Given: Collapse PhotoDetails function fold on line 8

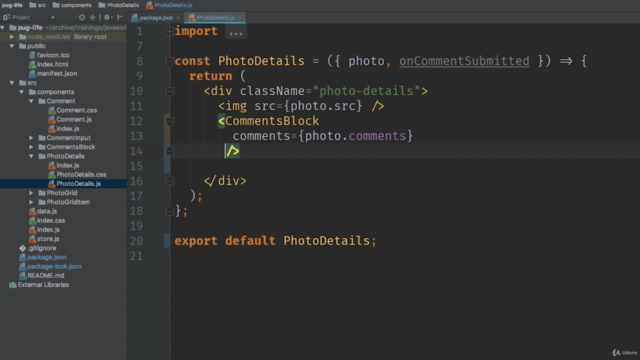Looking at the screenshot, I should [x=170, y=61].
